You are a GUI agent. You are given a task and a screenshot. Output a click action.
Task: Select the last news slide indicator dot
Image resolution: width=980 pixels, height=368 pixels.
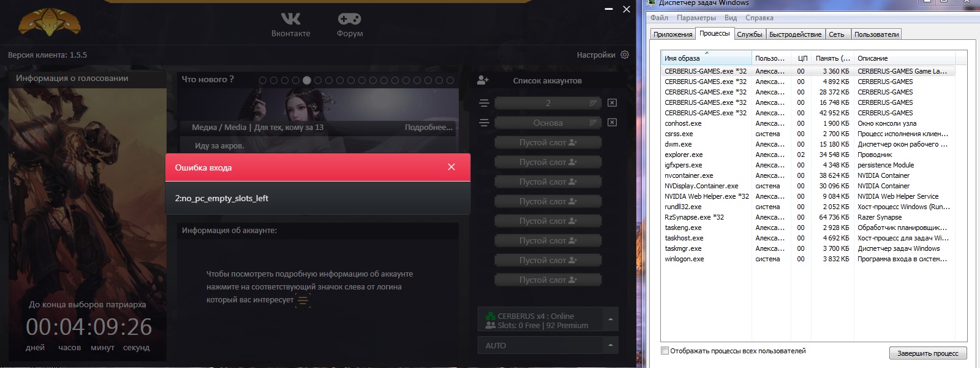coord(450,80)
